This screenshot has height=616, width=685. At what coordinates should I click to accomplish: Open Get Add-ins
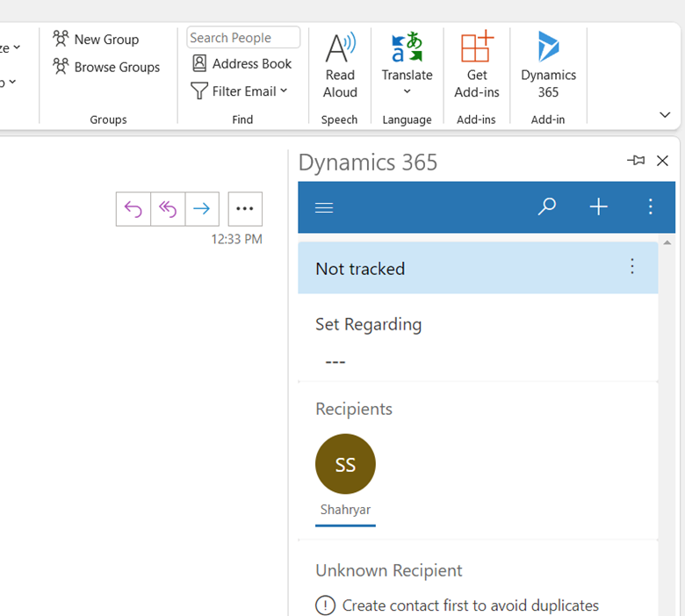(x=477, y=65)
